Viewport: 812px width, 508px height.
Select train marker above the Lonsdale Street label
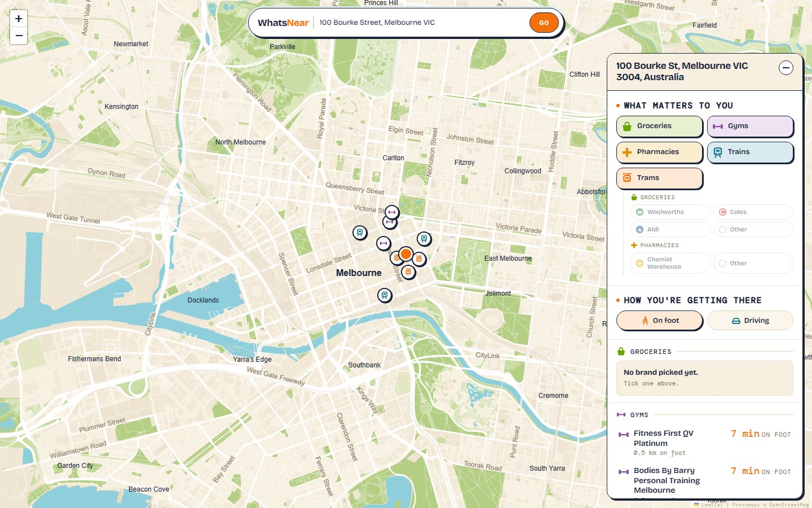click(360, 232)
